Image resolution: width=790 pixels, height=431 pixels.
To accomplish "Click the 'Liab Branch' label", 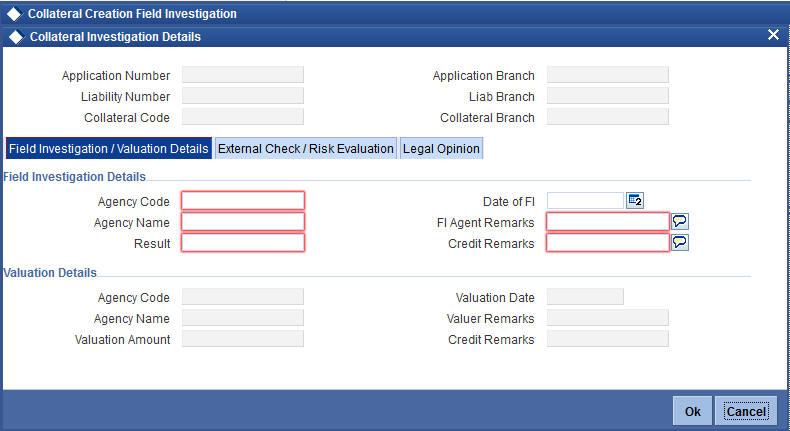I will (x=502, y=97).
